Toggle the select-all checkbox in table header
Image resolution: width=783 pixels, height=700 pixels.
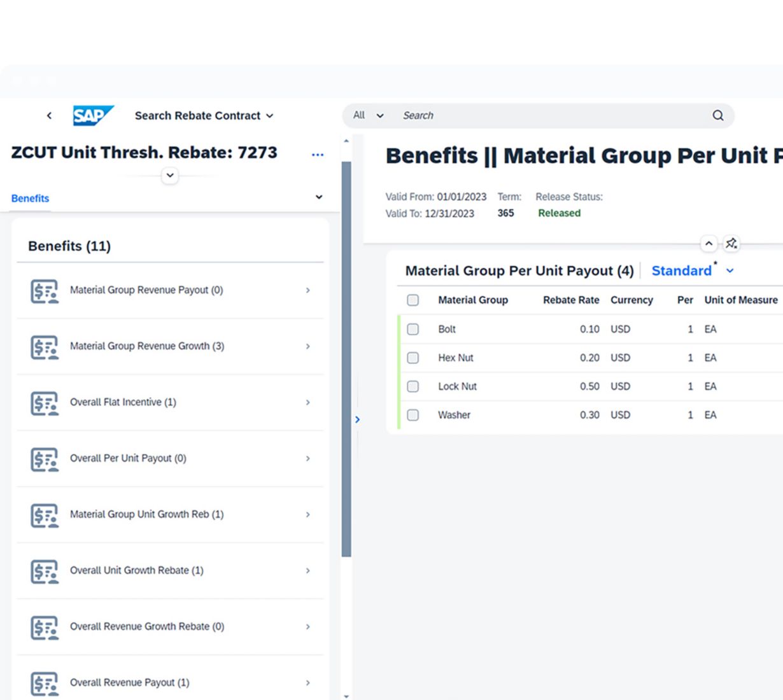[413, 300]
